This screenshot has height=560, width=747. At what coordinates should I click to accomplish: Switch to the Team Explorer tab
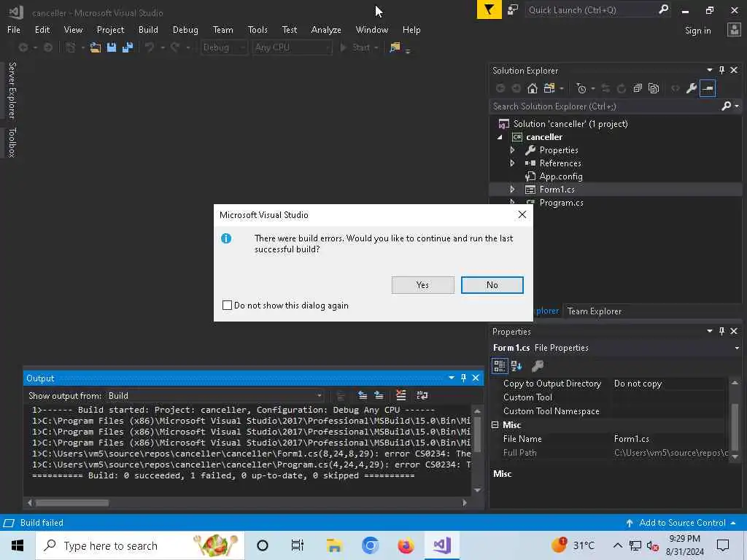(594, 311)
